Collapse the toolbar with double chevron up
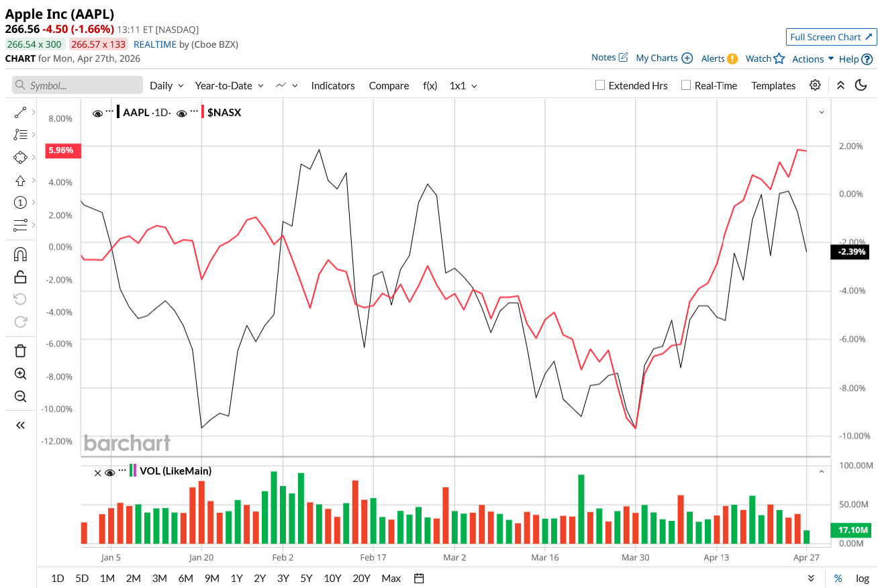Image resolution: width=878 pixels, height=588 pixels. click(x=840, y=85)
